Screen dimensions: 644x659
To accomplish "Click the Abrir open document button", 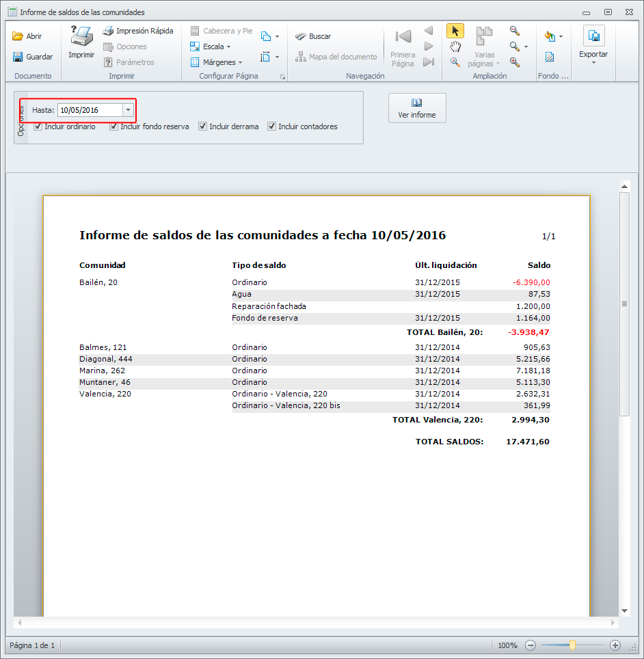I will pyautogui.click(x=27, y=36).
